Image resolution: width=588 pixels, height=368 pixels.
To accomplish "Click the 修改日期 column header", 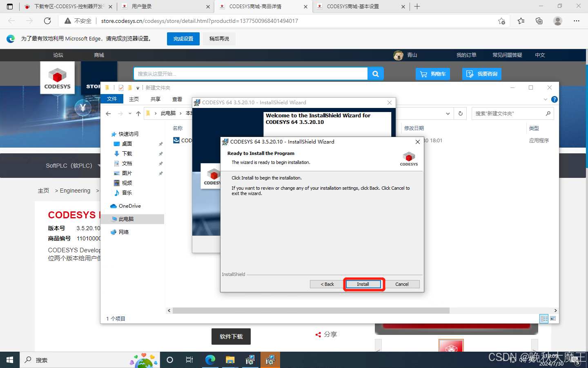I will (x=414, y=128).
